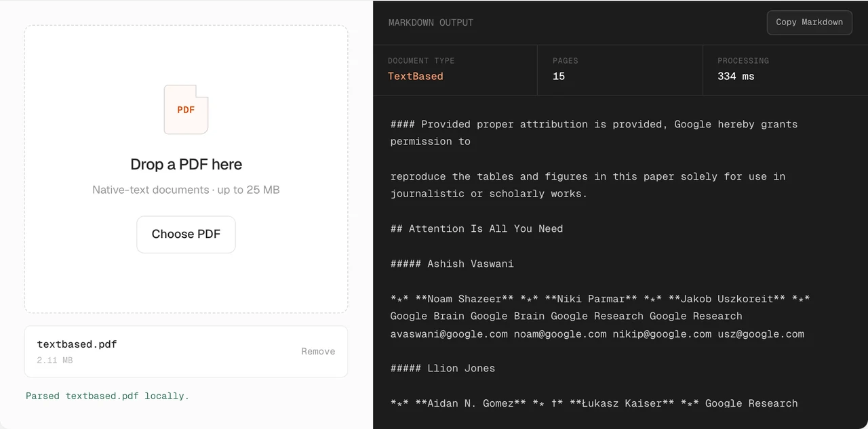Viewport: 868px width, 429px height.
Task: Click the PROCESSING label
Action: [x=743, y=60]
